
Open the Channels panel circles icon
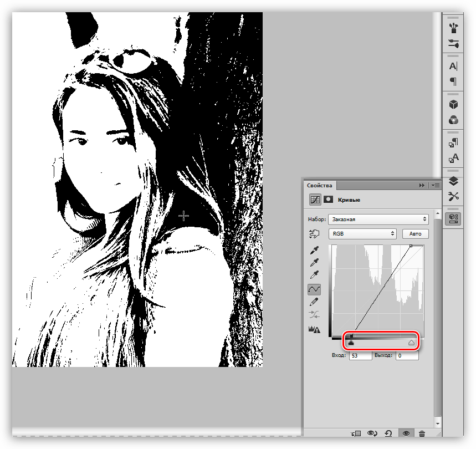click(453, 120)
